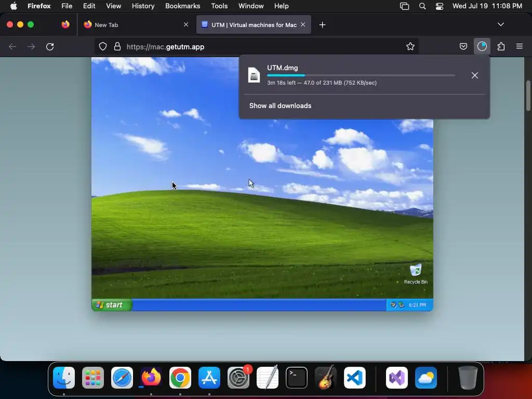The height and width of the screenshot is (399, 532).
Task: Open the Extensions puzzle icon
Action: click(x=501, y=46)
